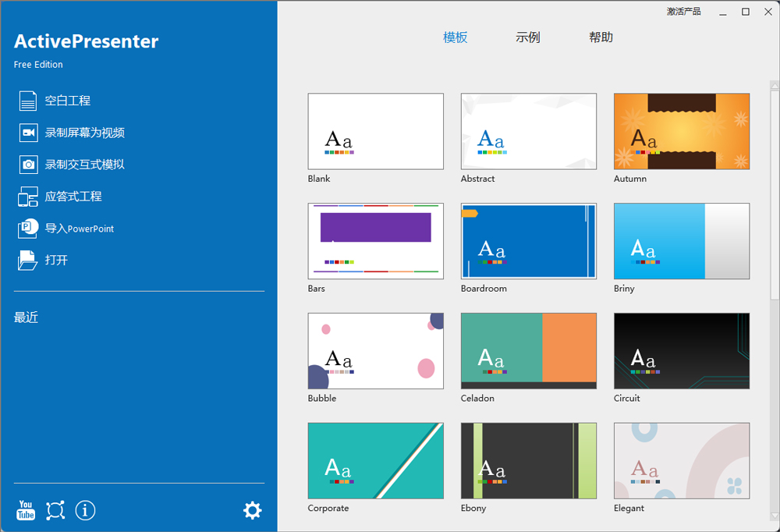The image size is (780, 532).
Task: Select the Autumn template thumbnail
Action: 682,131
